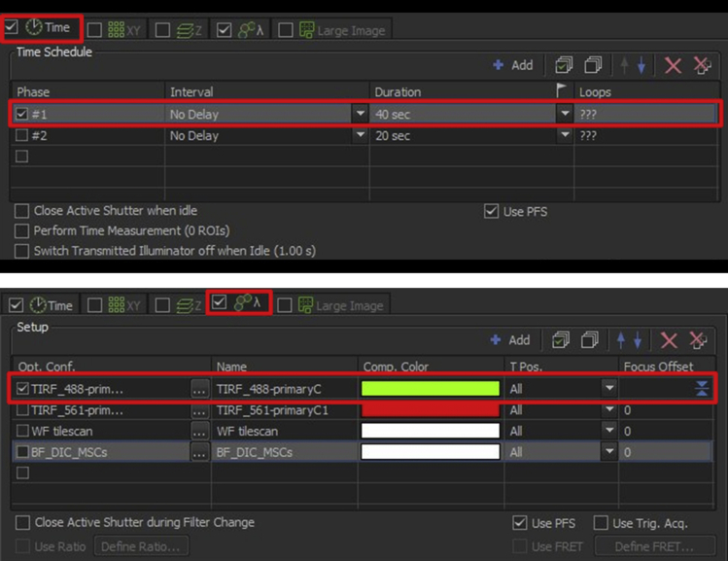Click green color swatch for TIRF_488-primaryC
Viewport: 728px width, 561px height.
[x=430, y=389]
